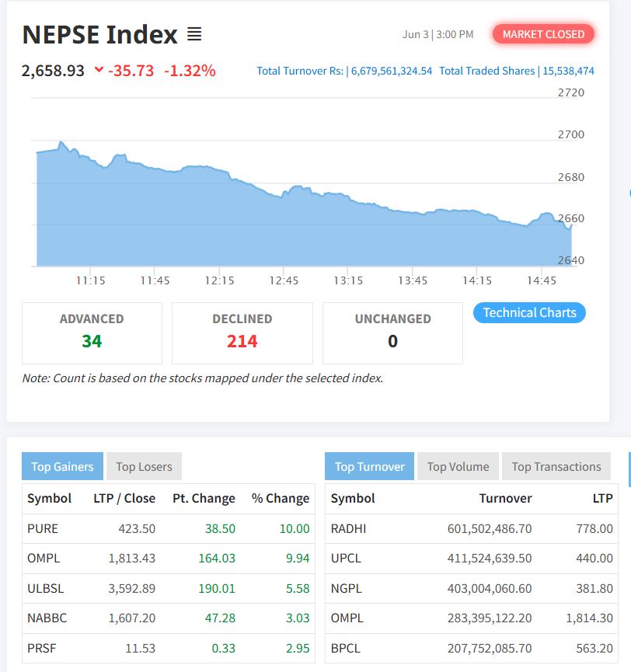Open the Top Transactions tab
Image resolution: width=631 pixels, height=672 pixels.
pyautogui.click(x=556, y=467)
